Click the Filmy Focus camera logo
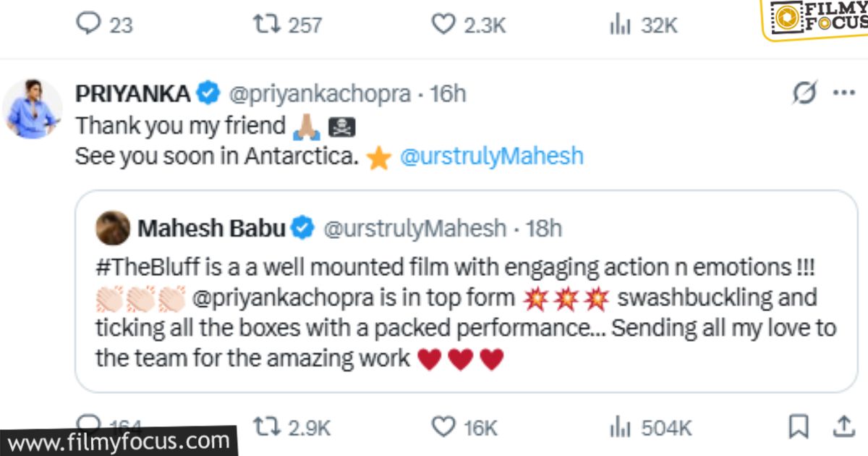The image size is (868, 456). coord(788,16)
